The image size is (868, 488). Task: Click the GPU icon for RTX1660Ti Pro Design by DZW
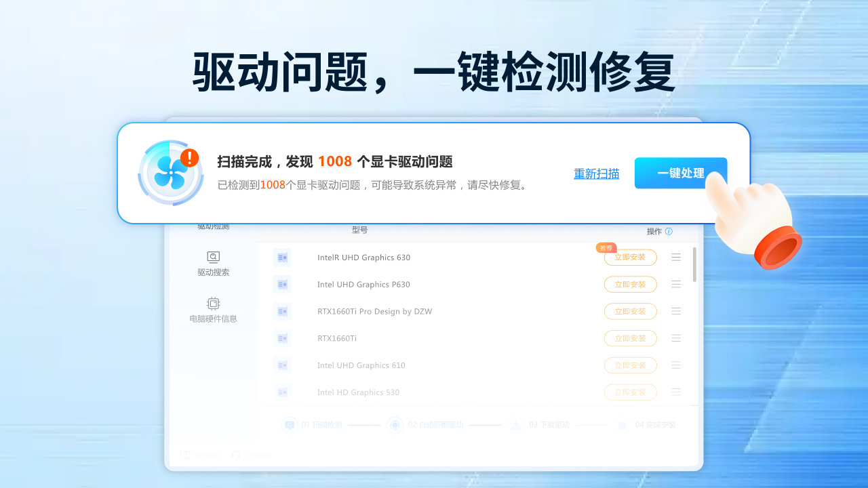(x=283, y=311)
